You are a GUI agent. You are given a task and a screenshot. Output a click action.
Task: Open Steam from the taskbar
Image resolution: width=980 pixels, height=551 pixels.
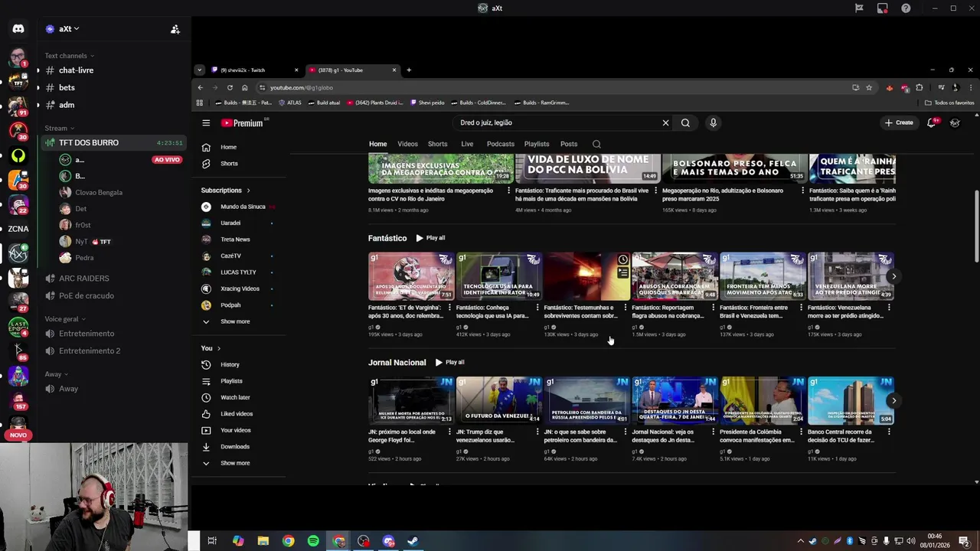coord(412,541)
